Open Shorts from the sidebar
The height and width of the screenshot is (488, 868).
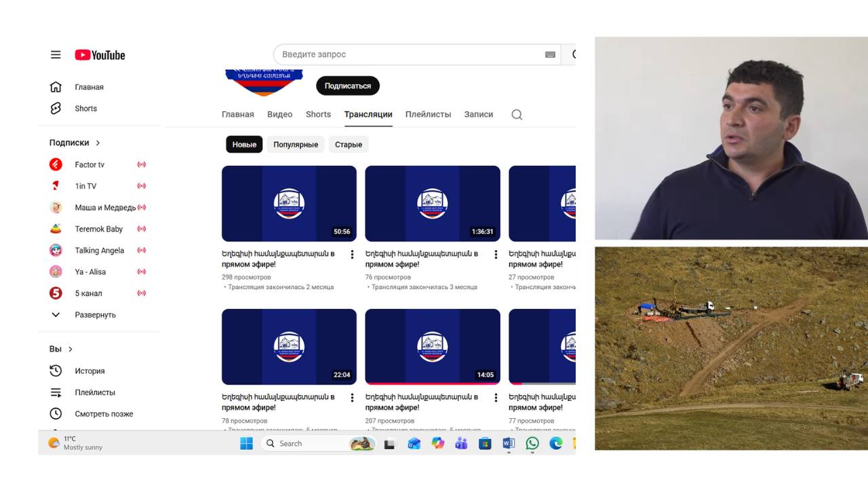(85, 109)
